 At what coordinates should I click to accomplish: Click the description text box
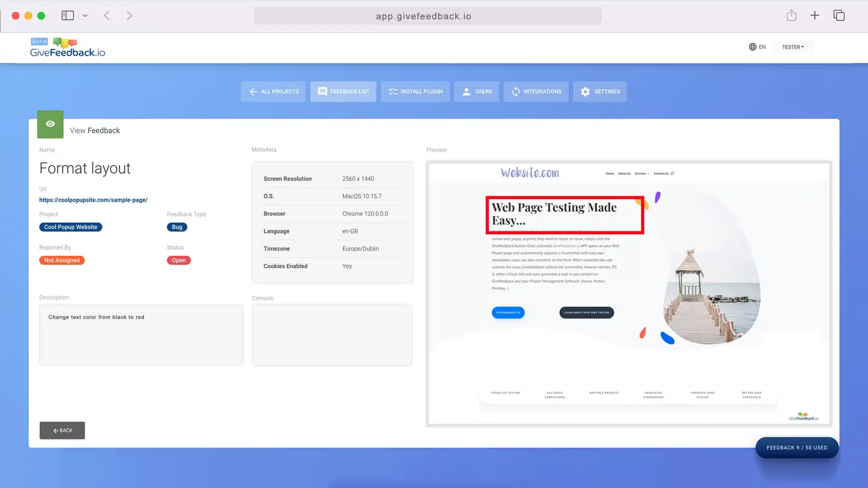pos(141,335)
